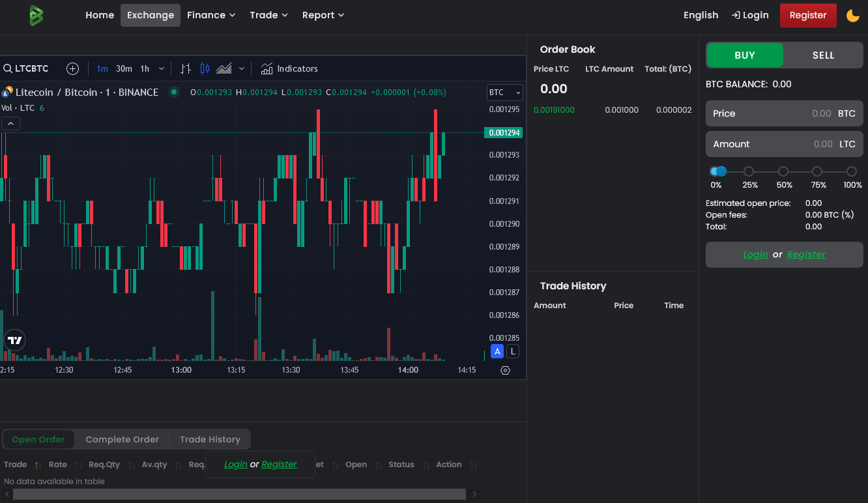
Task: Click the red Register button
Action: [807, 15]
